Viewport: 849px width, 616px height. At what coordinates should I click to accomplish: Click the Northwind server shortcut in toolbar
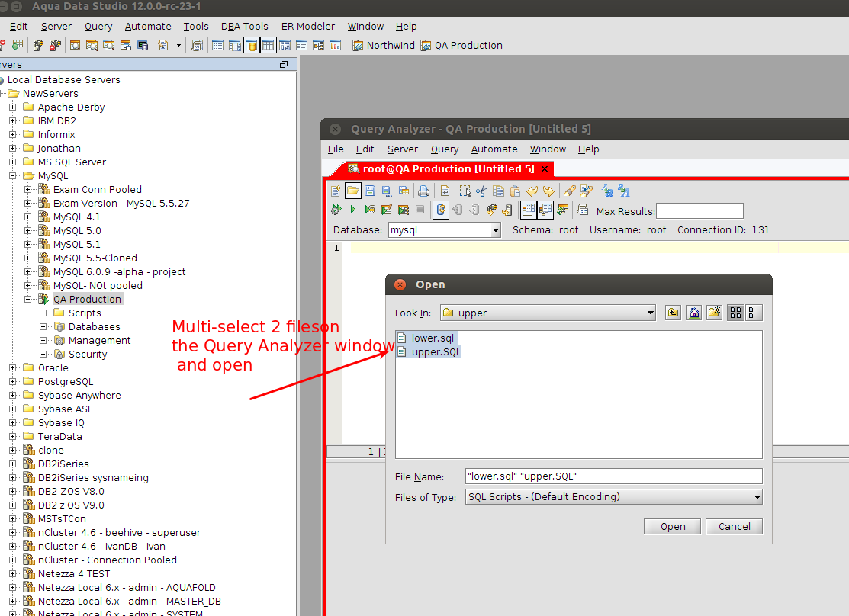(x=384, y=46)
